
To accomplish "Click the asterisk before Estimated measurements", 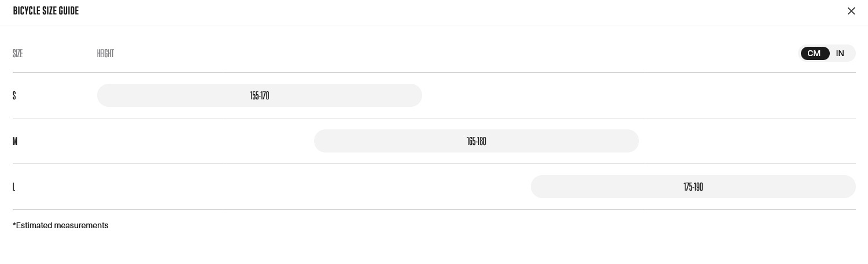I will pyautogui.click(x=14, y=224).
